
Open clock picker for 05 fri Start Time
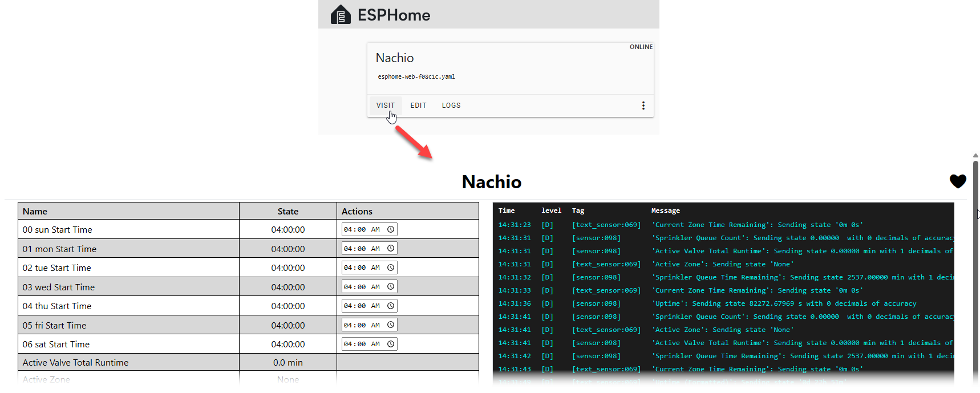pyautogui.click(x=391, y=325)
